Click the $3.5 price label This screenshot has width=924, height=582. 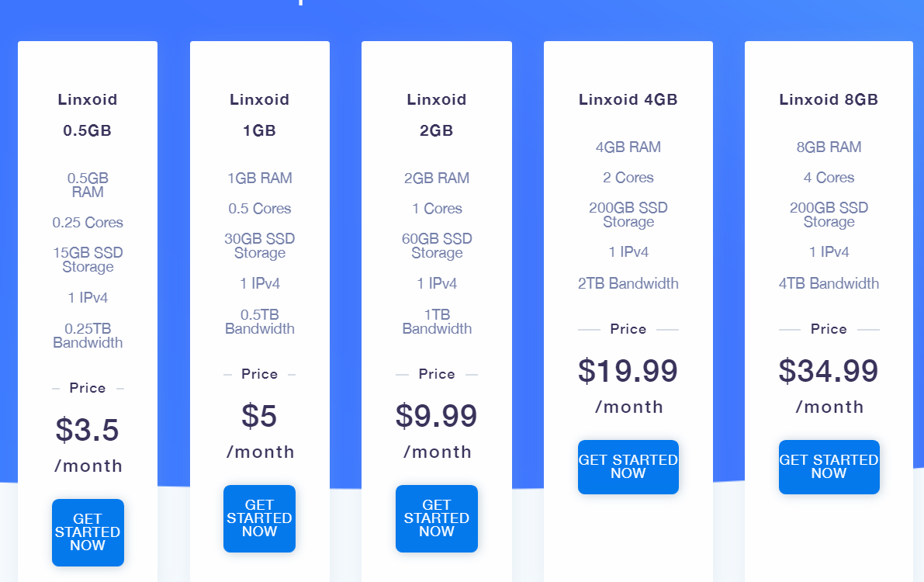[88, 429]
